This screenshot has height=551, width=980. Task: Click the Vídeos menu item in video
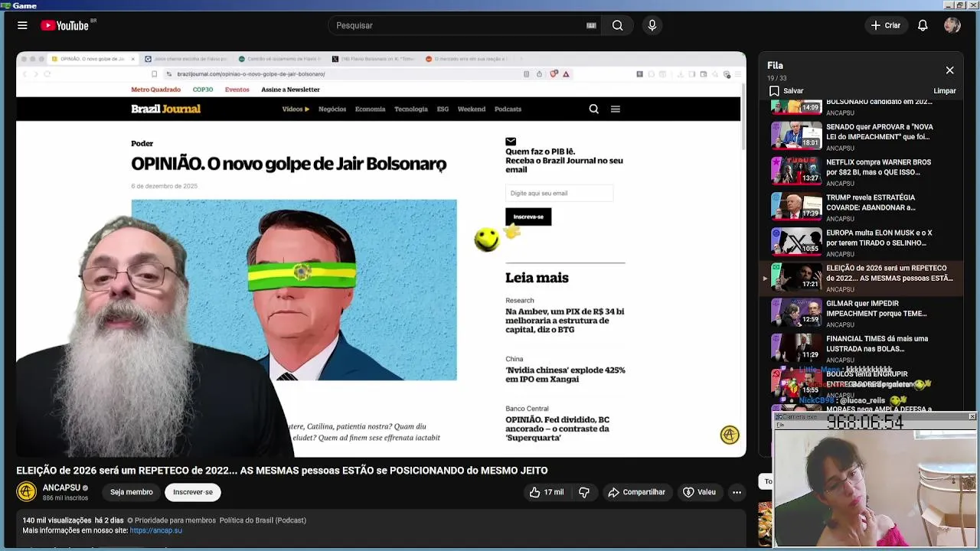pos(296,109)
